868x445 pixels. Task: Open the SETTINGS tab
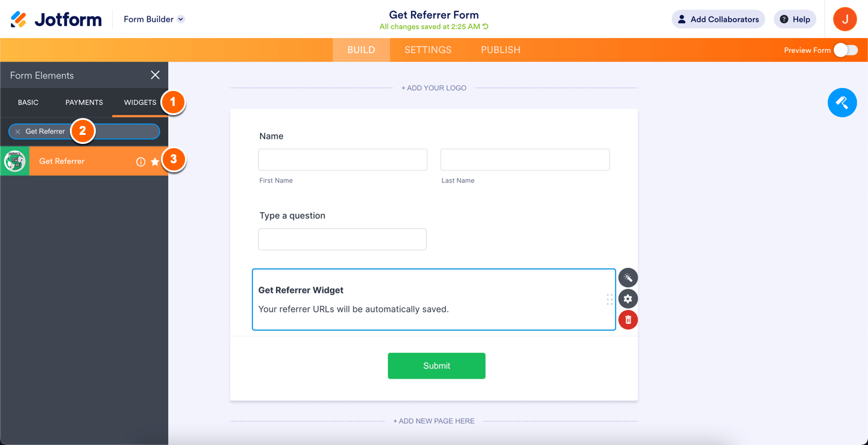click(427, 50)
